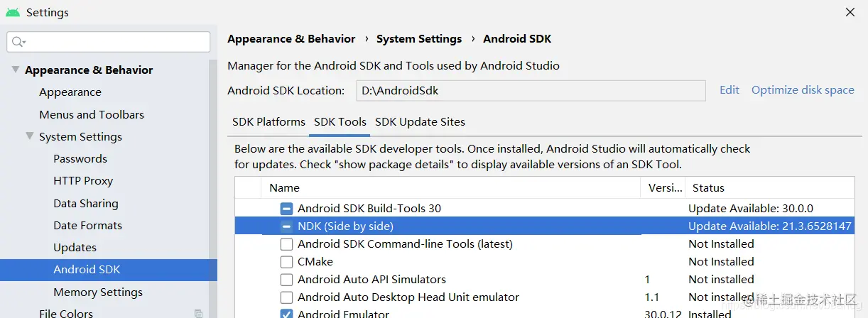This screenshot has height=318, width=868.
Task: Collapse the System Settings tree node
Action: [x=30, y=136]
